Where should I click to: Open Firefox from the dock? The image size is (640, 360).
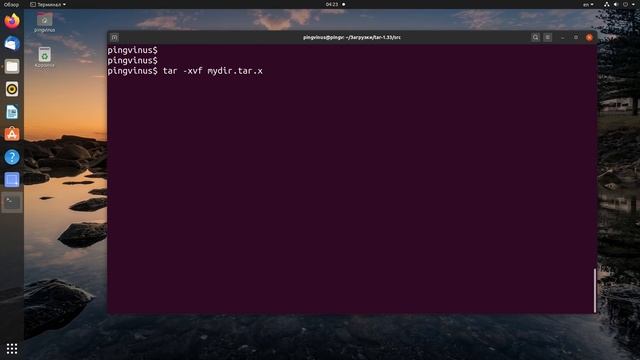(12, 21)
